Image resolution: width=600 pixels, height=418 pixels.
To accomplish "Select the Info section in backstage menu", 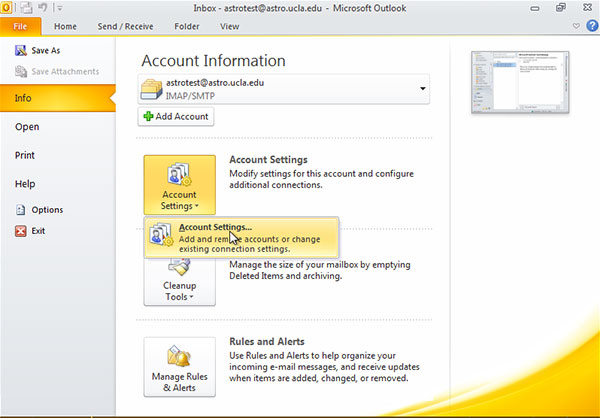I will [57, 98].
